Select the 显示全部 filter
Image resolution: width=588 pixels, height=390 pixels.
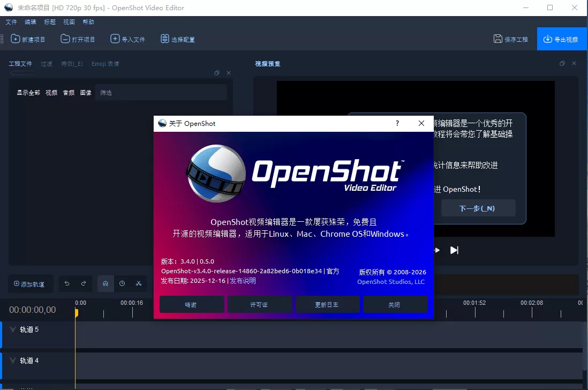click(x=28, y=93)
